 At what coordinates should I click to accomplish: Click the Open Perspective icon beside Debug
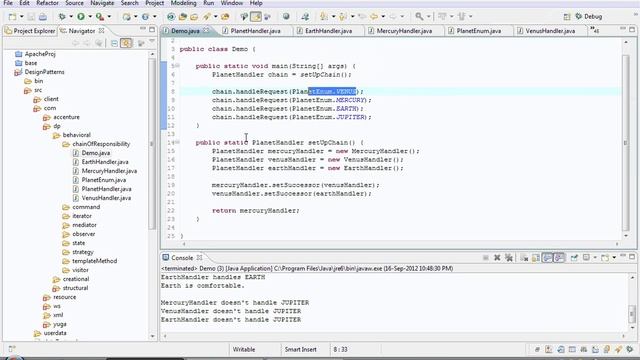click(x=567, y=17)
